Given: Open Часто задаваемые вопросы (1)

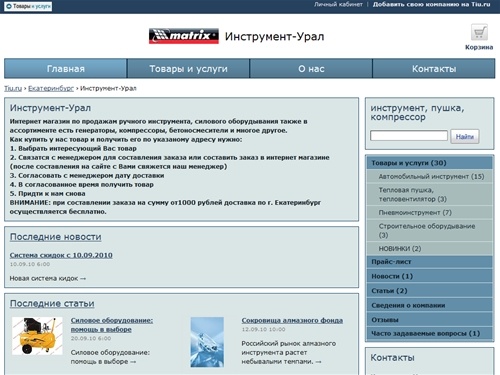Looking at the screenshot, I should click(x=429, y=333).
